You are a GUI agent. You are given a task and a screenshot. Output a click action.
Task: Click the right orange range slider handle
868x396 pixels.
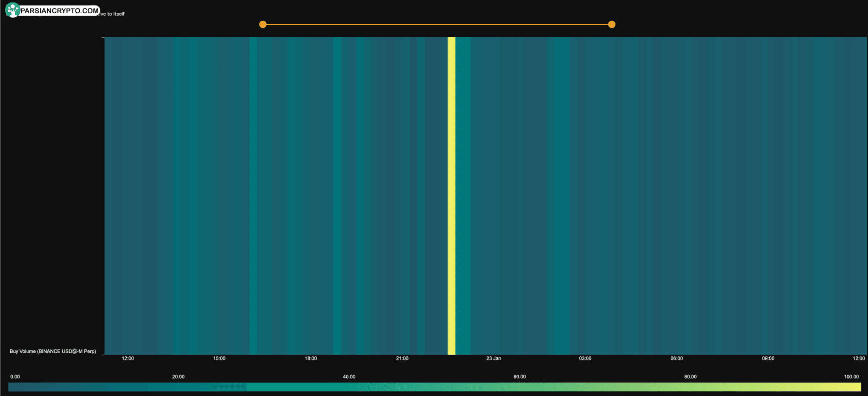pos(612,25)
